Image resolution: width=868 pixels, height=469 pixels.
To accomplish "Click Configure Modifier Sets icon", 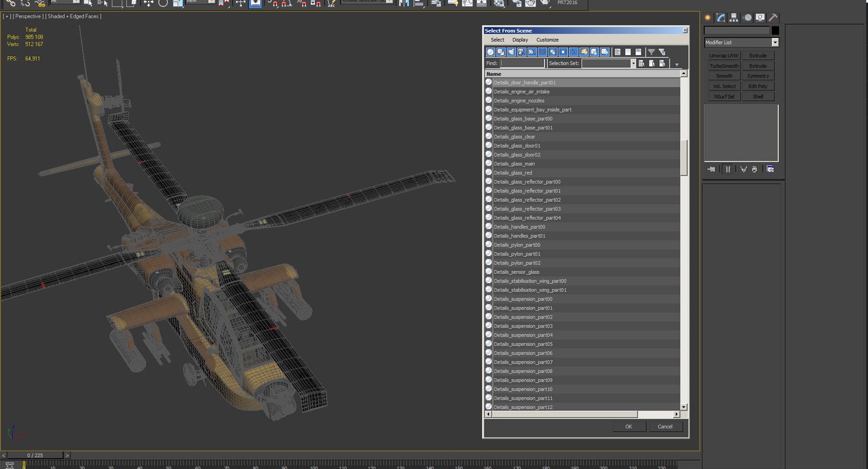I will click(x=771, y=169).
